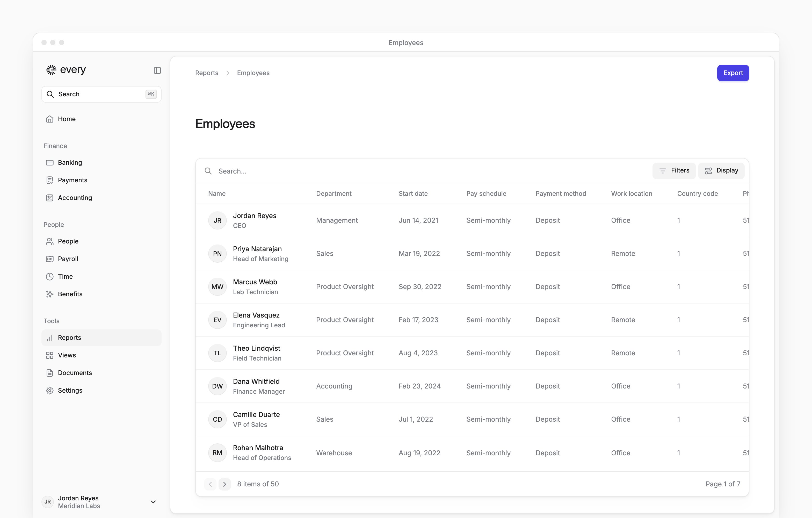Click the Reports breadcrumb link
The height and width of the screenshot is (518, 812).
pyautogui.click(x=207, y=73)
